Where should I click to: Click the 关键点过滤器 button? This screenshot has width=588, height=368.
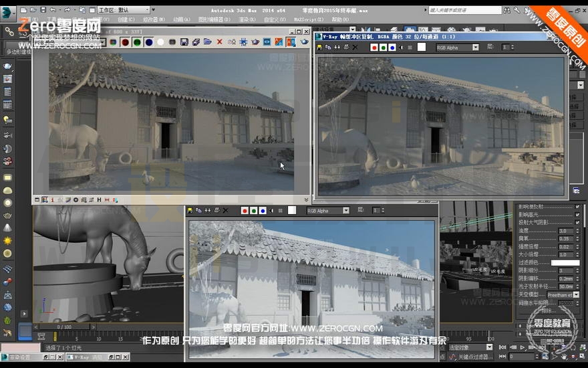coord(475,357)
